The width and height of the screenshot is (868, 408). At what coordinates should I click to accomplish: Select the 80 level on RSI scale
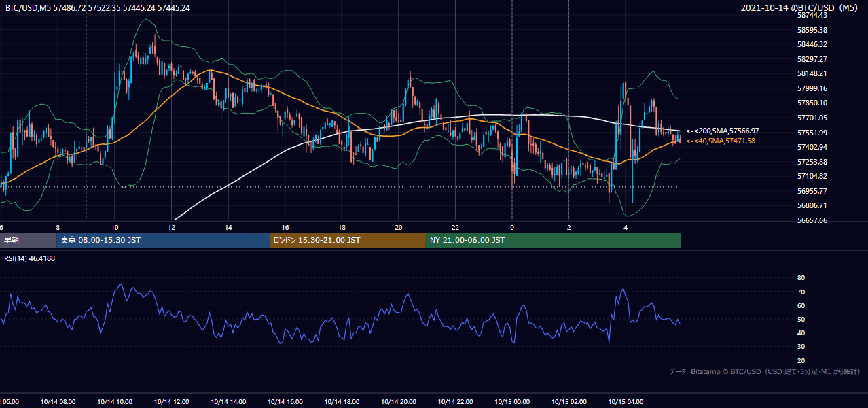(801, 278)
